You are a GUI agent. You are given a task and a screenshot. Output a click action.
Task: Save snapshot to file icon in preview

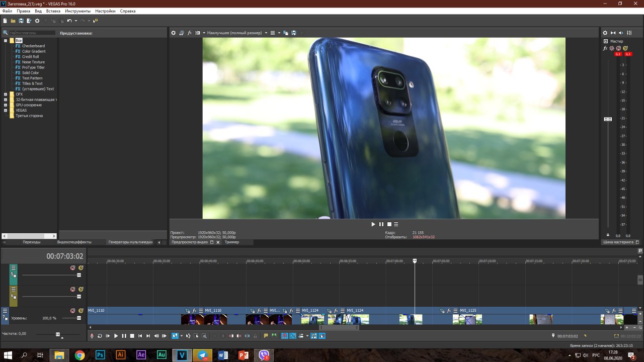[294, 33]
